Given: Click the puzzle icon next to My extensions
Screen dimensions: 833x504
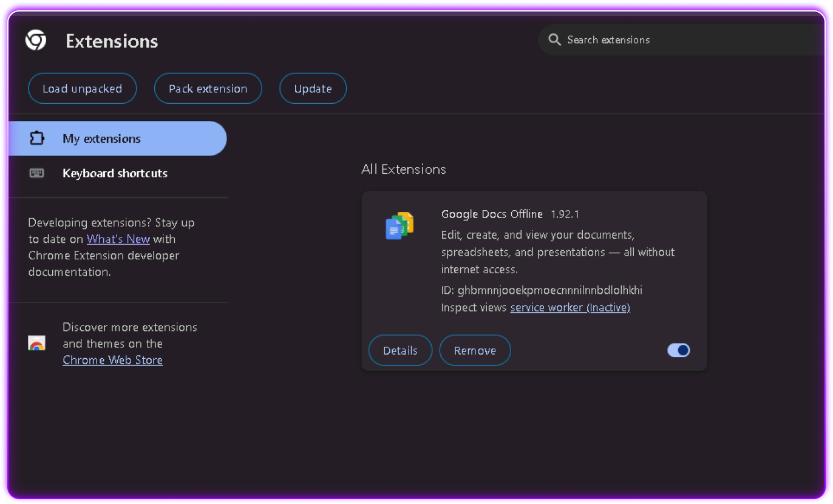Looking at the screenshot, I should (37, 138).
